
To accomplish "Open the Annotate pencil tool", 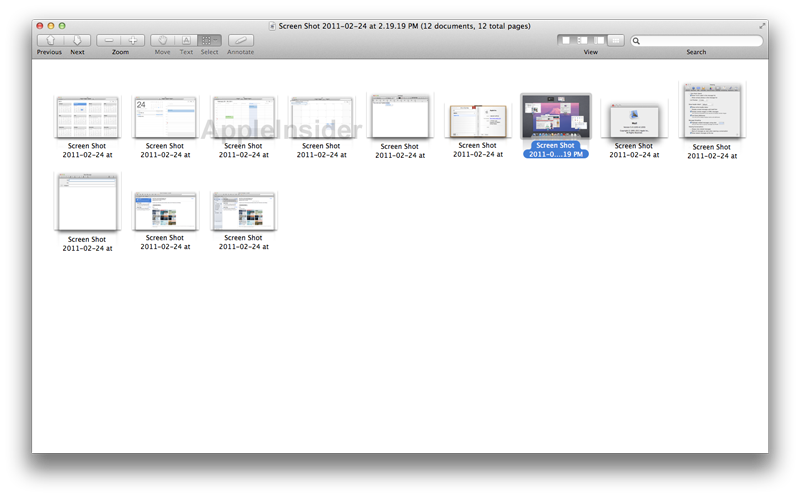I will 240,40.
